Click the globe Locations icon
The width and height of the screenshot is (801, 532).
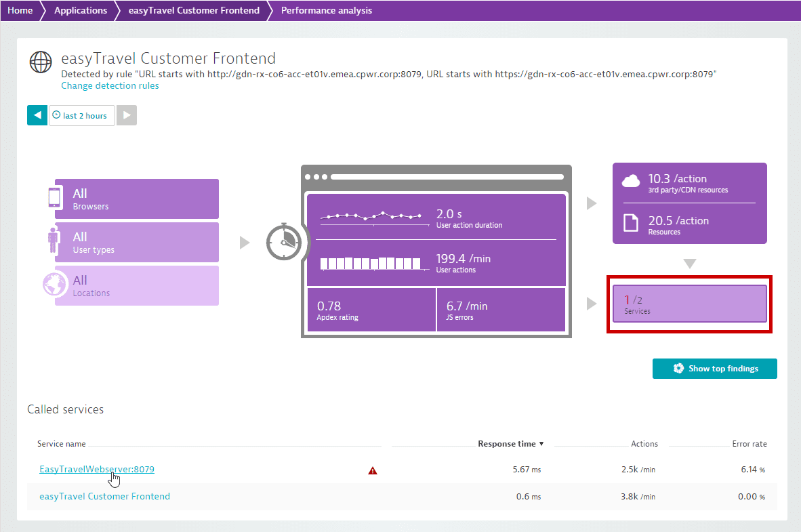pyautogui.click(x=55, y=285)
